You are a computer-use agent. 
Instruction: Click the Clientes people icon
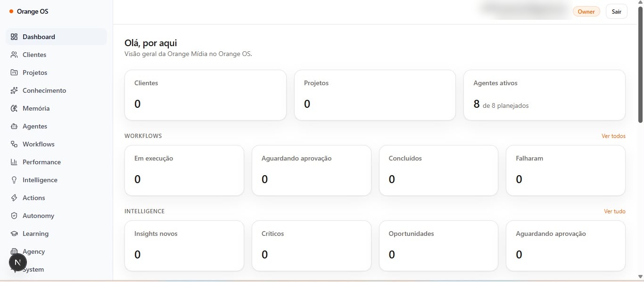coord(14,55)
